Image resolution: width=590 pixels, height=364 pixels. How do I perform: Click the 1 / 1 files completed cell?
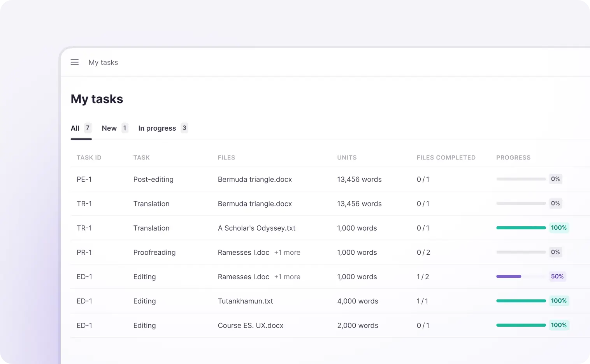click(x=422, y=301)
